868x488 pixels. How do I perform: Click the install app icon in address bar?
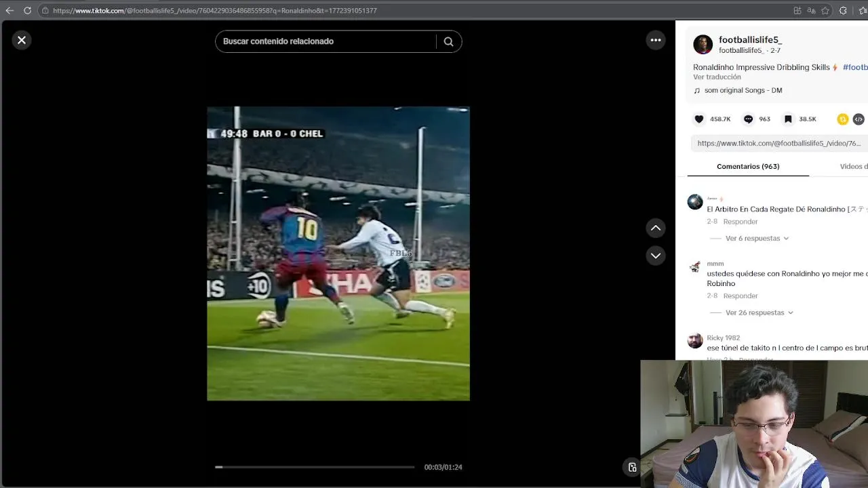[x=797, y=10]
